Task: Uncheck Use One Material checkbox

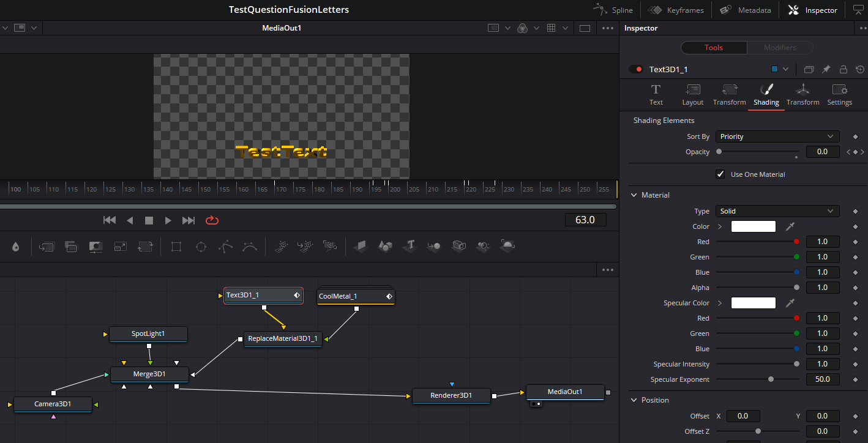Action: pyautogui.click(x=720, y=174)
